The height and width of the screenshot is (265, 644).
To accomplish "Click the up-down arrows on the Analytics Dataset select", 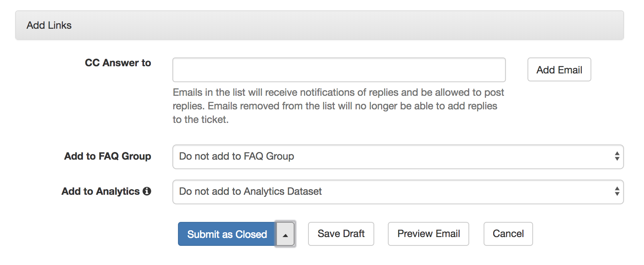I will [617, 192].
